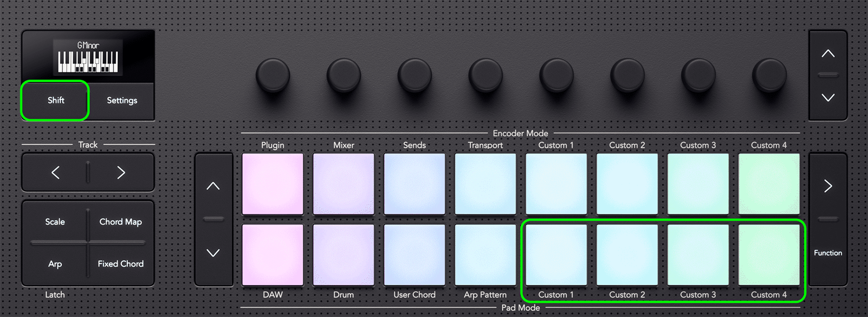This screenshot has width=868, height=317.
Task: Toggle the Arp button
Action: [55, 264]
